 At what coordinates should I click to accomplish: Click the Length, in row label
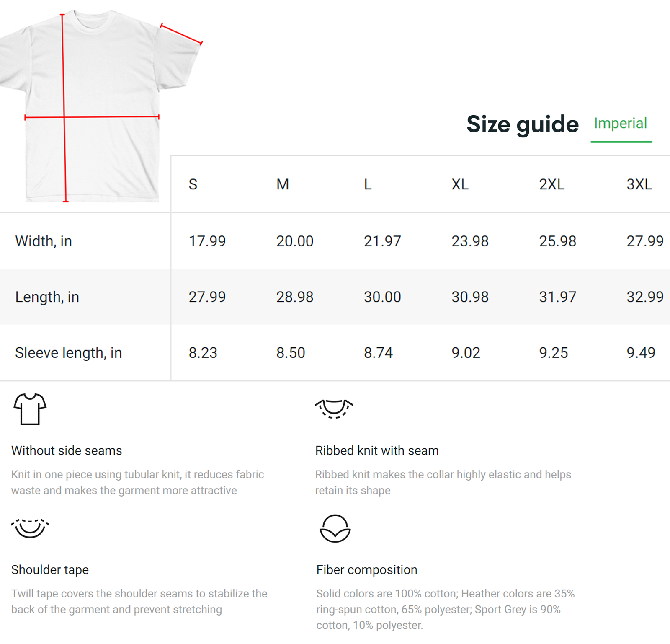coord(47,297)
